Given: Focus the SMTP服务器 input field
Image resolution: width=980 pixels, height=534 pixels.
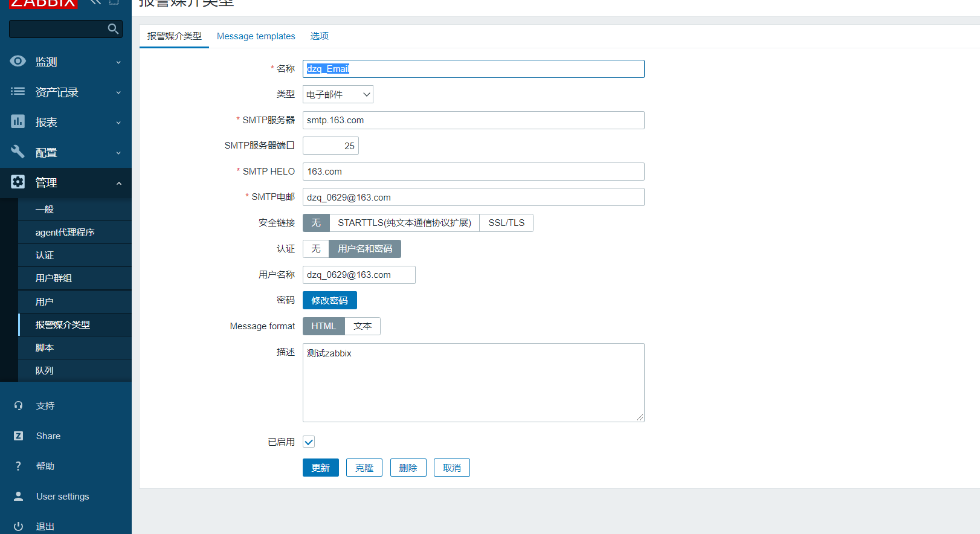Looking at the screenshot, I should click(474, 120).
